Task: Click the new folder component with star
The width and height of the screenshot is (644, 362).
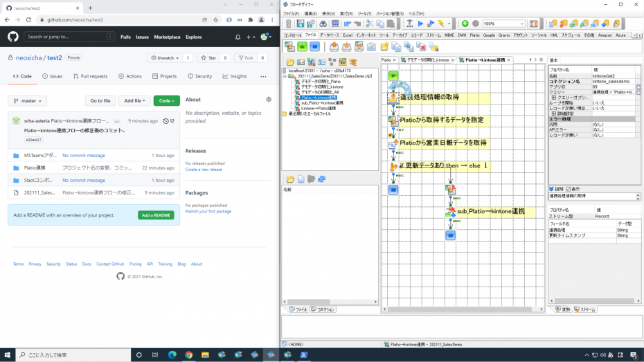Action: click(x=384, y=47)
